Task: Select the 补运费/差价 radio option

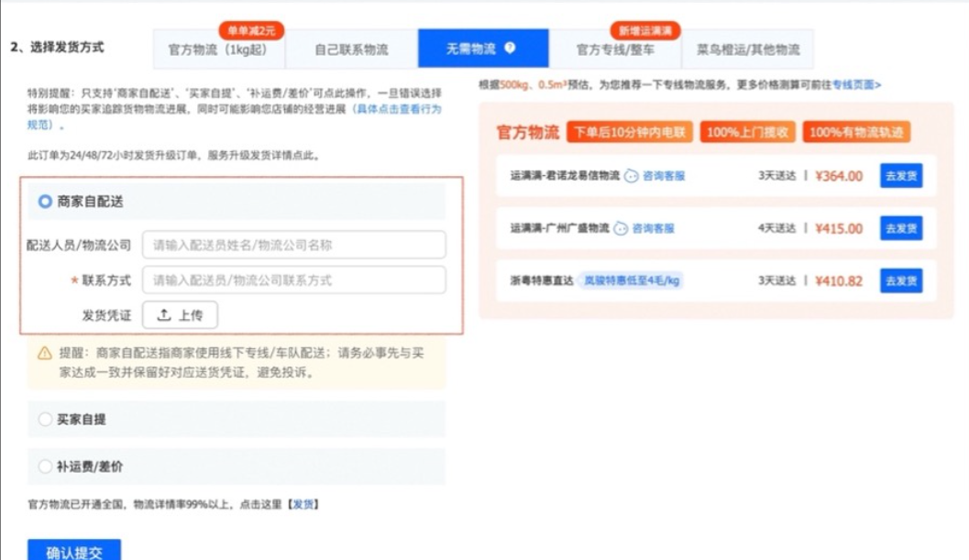Action: (x=45, y=467)
